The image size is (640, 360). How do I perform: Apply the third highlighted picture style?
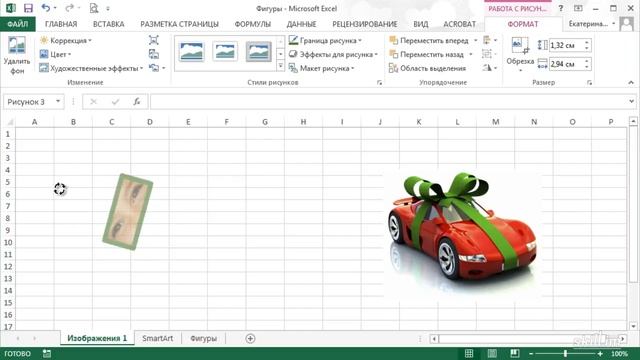258,52
